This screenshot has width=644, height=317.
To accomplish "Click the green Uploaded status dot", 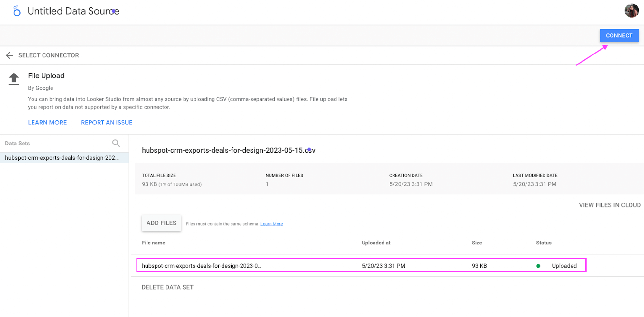I will [538, 266].
